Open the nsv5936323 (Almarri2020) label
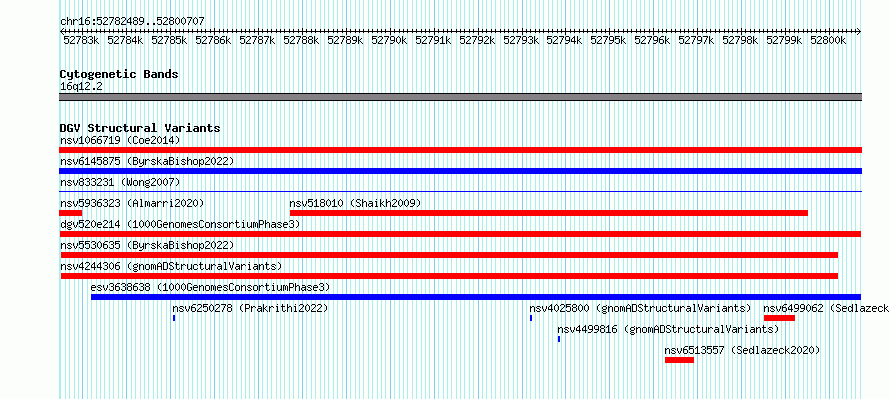Image resolution: width=890 pixels, height=399 pixels. pyautogui.click(x=132, y=203)
